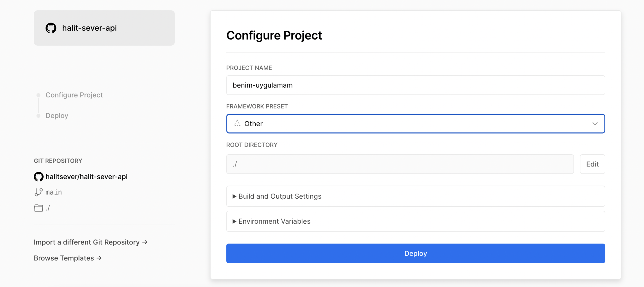The height and width of the screenshot is (287, 644).
Task: Focus the Project Name field benim-uygulamam
Action: pos(415,85)
